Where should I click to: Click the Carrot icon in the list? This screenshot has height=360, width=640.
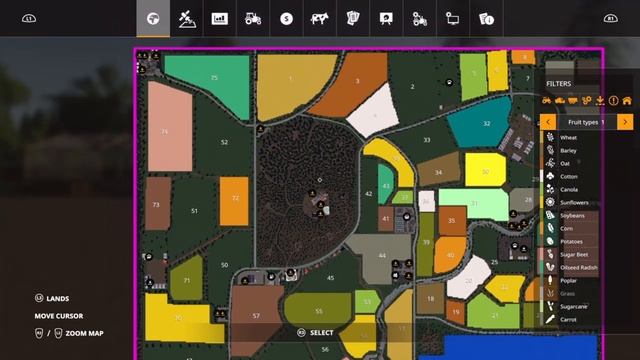click(x=550, y=320)
